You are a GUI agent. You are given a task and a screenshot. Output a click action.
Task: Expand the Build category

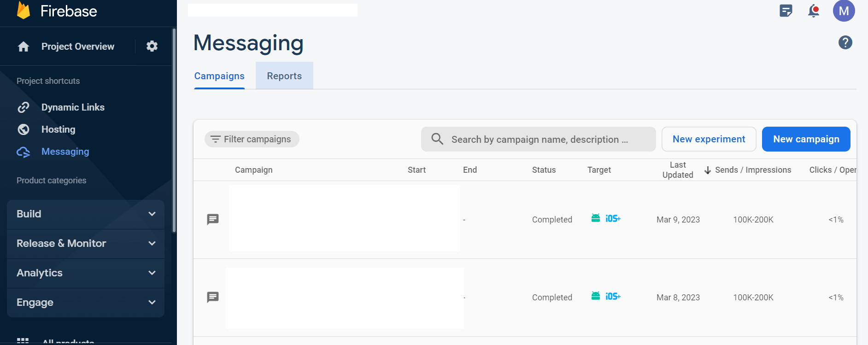click(86, 214)
